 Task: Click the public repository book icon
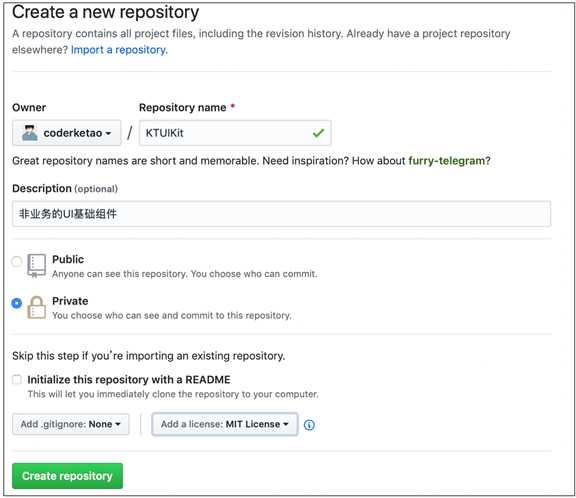(36, 266)
